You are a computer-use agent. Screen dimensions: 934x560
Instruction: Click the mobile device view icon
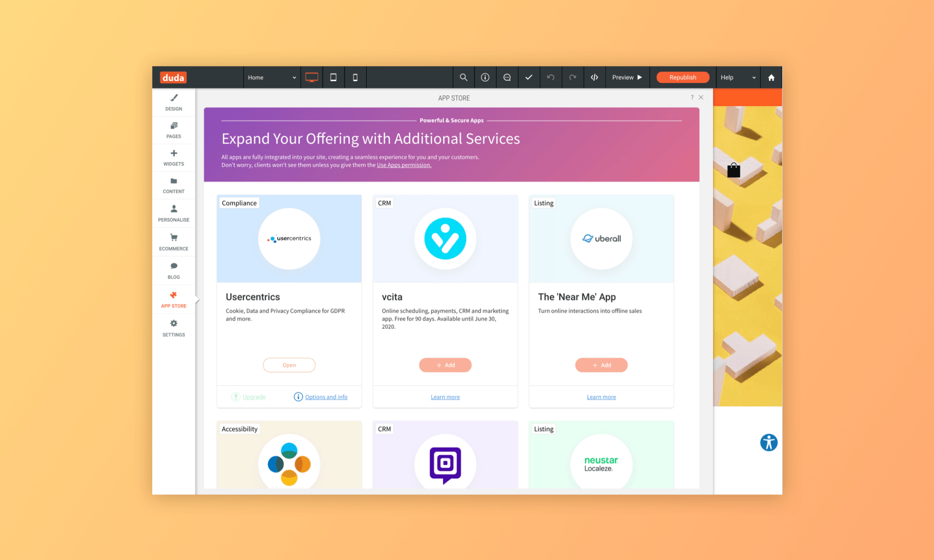tap(356, 78)
